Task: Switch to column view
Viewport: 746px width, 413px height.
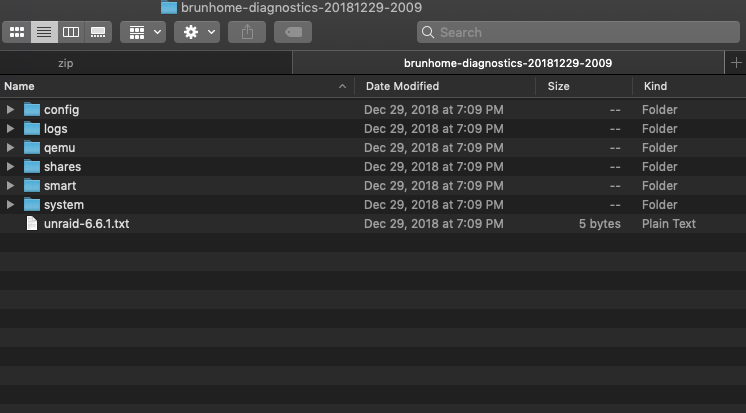Action: point(71,32)
